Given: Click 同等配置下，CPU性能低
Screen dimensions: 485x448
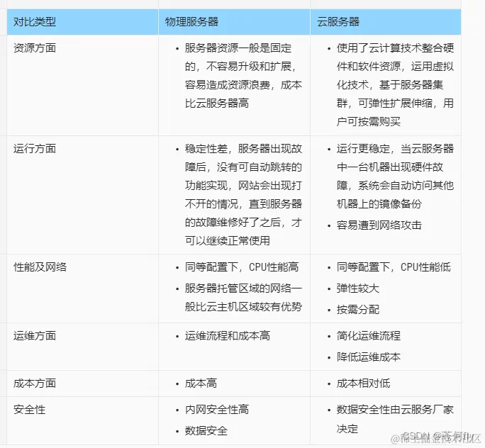Looking at the screenshot, I should click(394, 267).
